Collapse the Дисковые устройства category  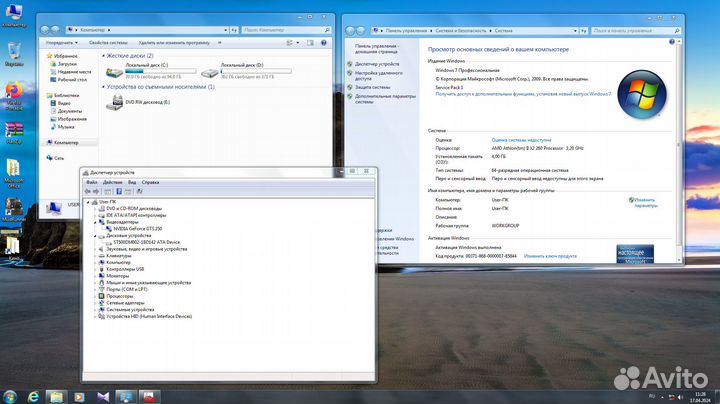[x=96, y=236]
